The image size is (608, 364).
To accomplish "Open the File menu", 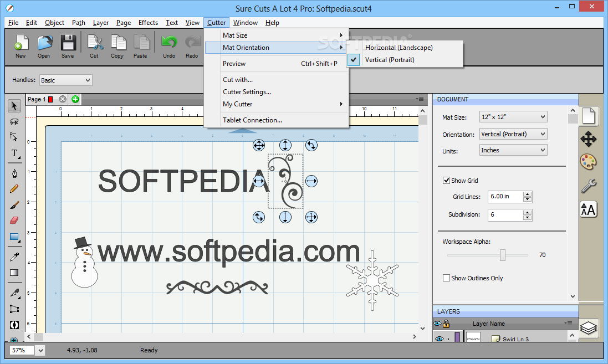I will (13, 23).
